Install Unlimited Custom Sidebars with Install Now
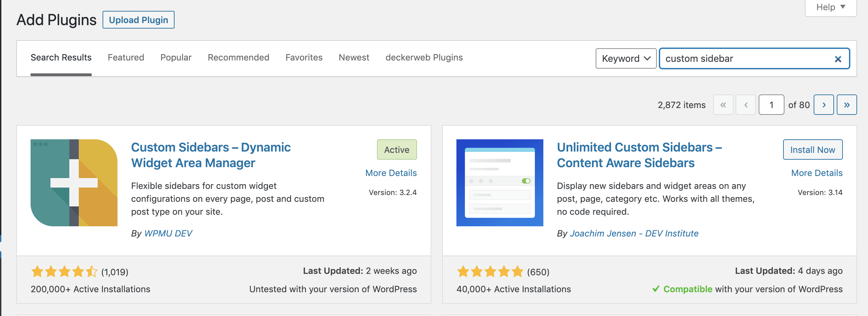 coord(813,150)
